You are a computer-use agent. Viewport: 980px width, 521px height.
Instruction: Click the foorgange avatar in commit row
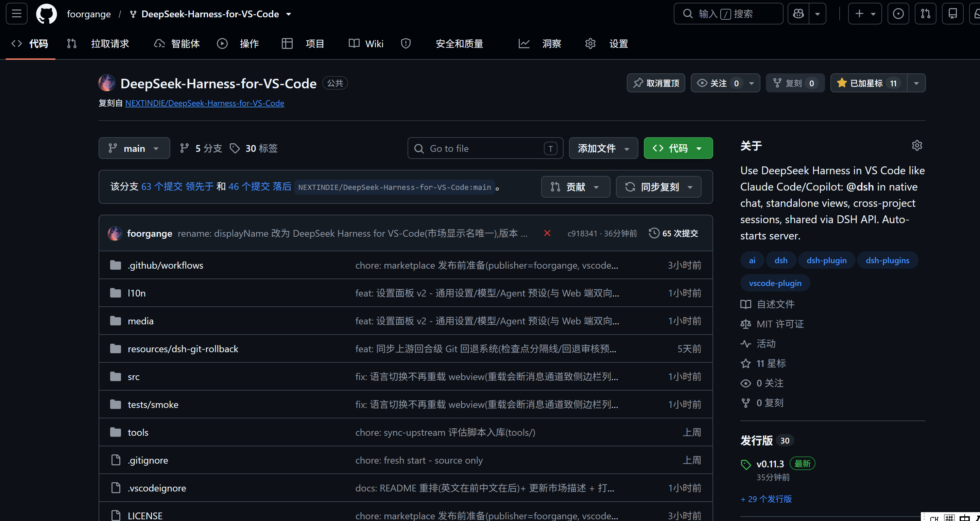click(115, 233)
